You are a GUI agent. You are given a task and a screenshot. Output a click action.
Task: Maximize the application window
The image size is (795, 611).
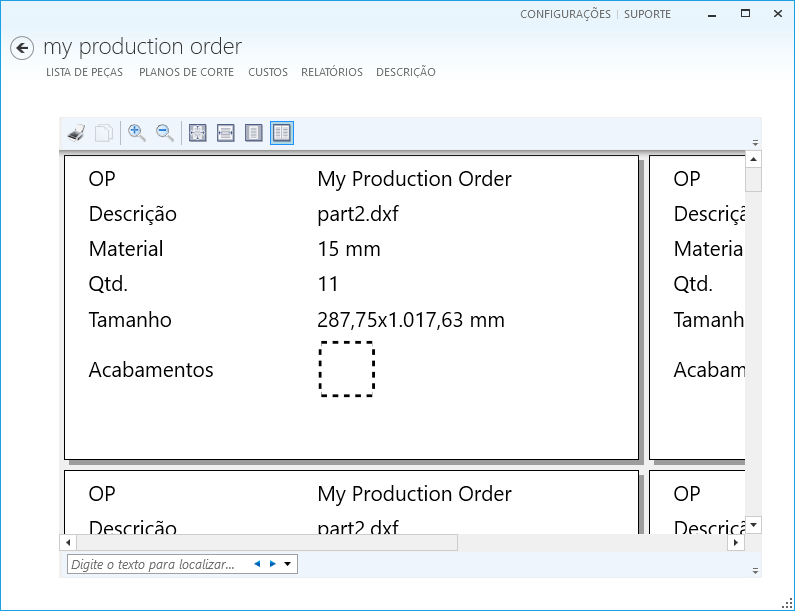(x=745, y=14)
